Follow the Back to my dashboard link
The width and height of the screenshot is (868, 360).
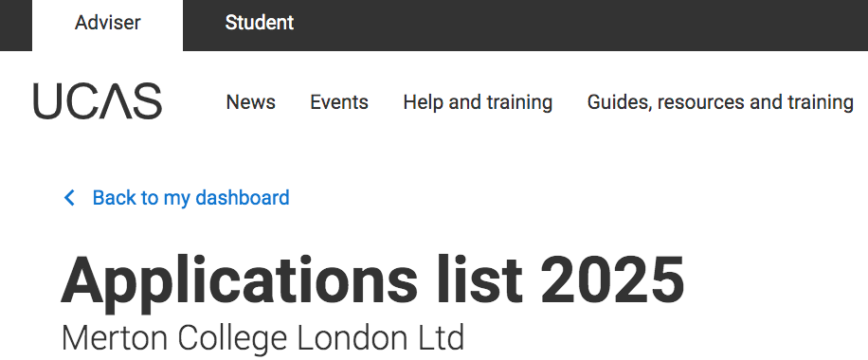pyautogui.click(x=191, y=198)
